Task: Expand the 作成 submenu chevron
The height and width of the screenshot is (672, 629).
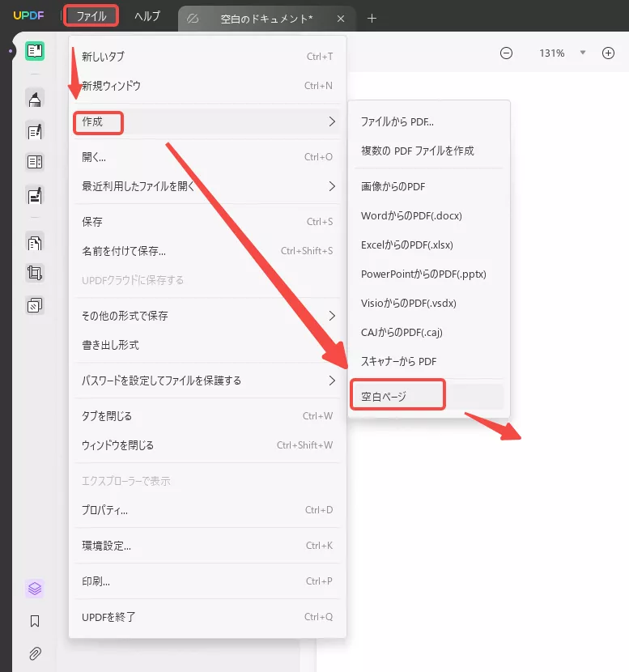Action: tap(332, 121)
